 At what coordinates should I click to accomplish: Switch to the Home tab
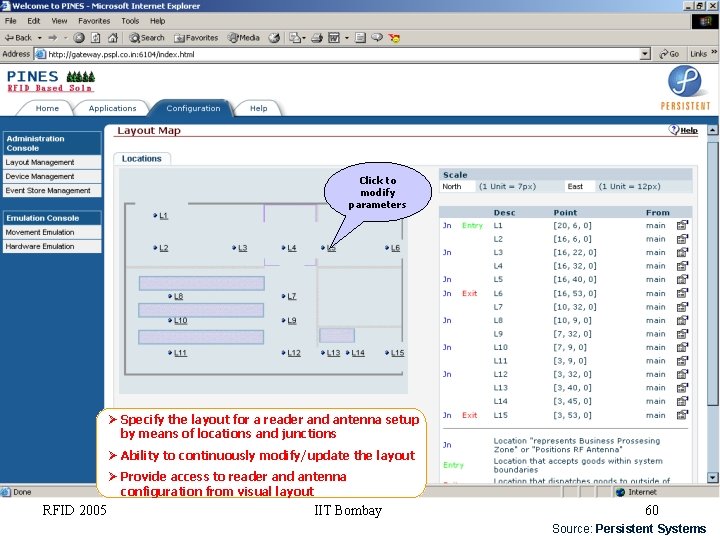pyautogui.click(x=47, y=108)
